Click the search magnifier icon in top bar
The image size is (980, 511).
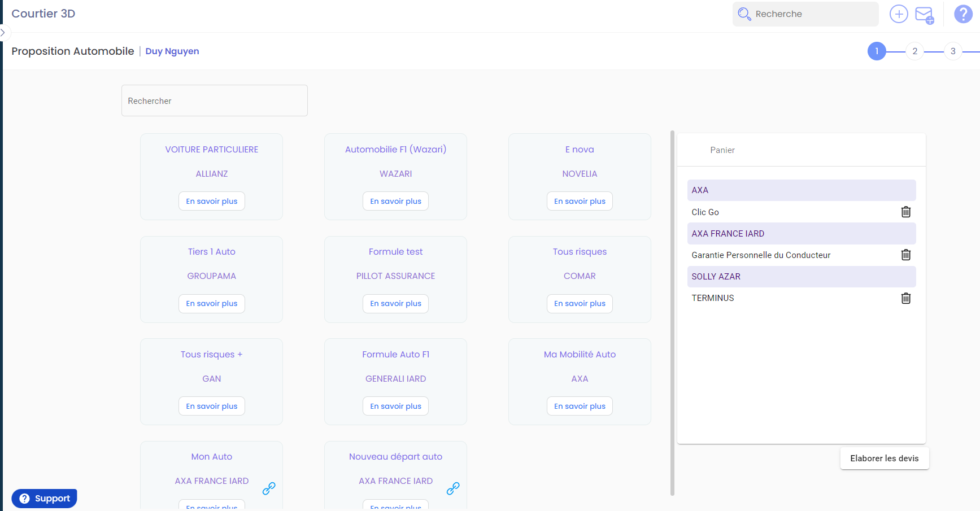click(x=744, y=14)
